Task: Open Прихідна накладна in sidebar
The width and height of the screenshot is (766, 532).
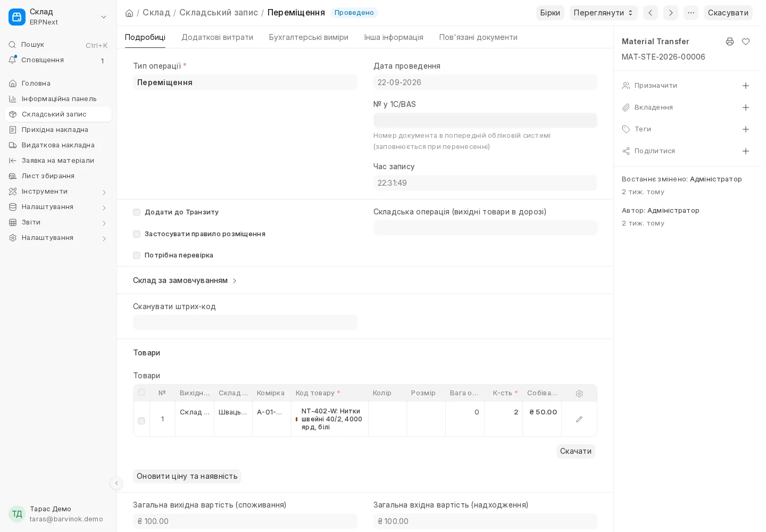Action: [x=58, y=130]
